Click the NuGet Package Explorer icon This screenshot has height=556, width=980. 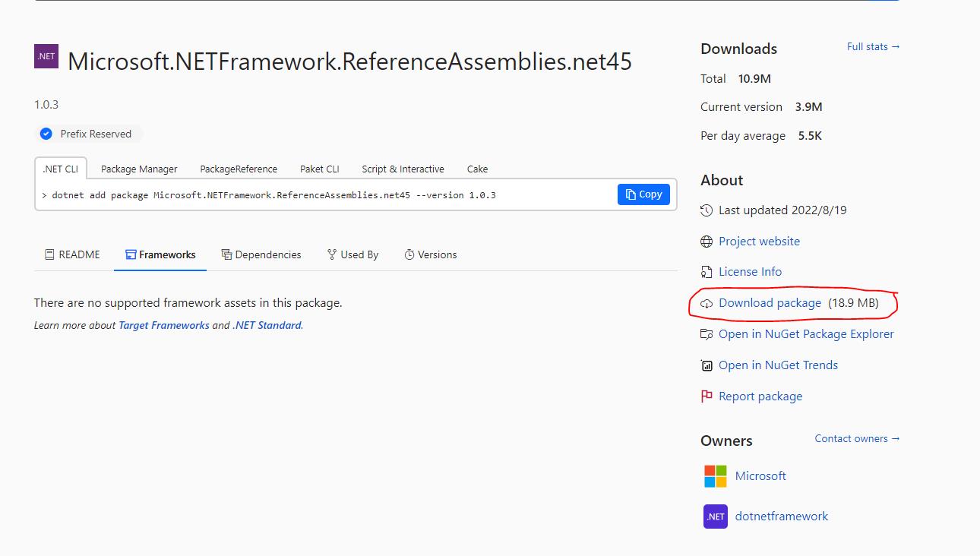click(706, 333)
